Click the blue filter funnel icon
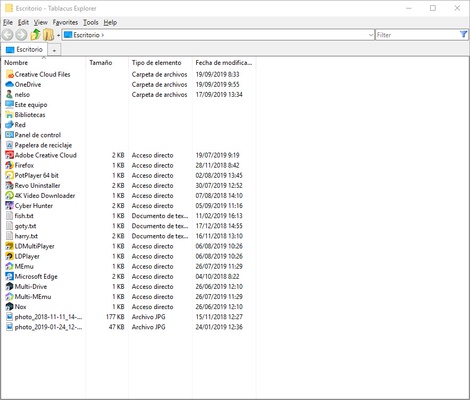Viewport: 470px width, 400px height. point(463,34)
